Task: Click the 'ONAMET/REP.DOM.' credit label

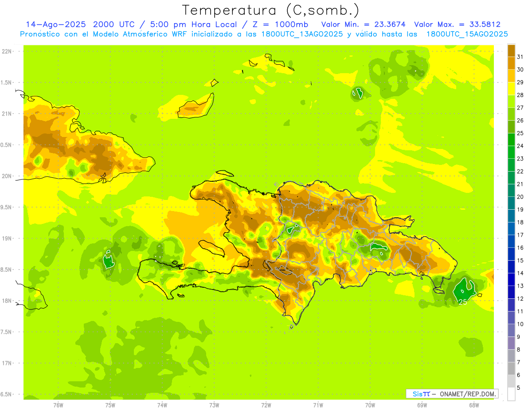Action: tap(468, 394)
